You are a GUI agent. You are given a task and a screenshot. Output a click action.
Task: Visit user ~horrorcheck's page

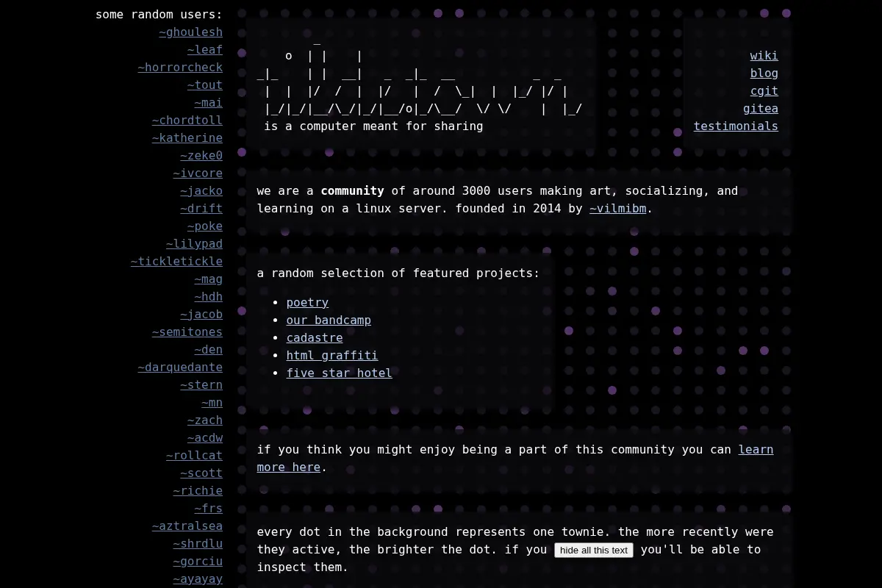pyautogui.click(x=180, y=68)
